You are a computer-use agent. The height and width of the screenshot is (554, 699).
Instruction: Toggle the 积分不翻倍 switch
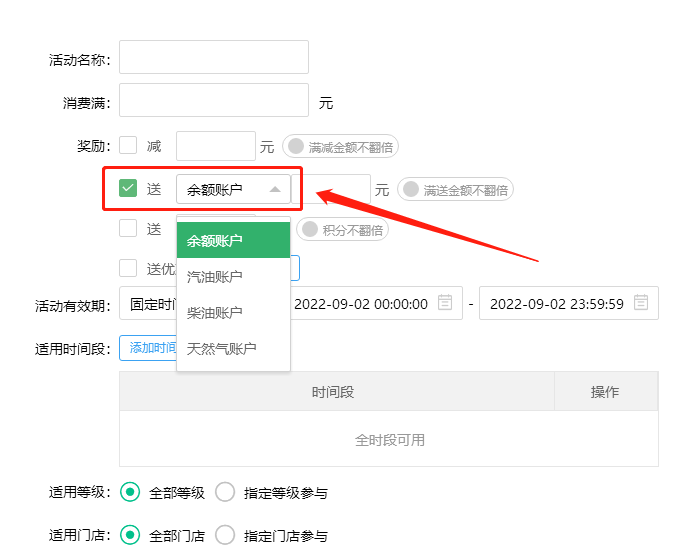tap(310, 229)
